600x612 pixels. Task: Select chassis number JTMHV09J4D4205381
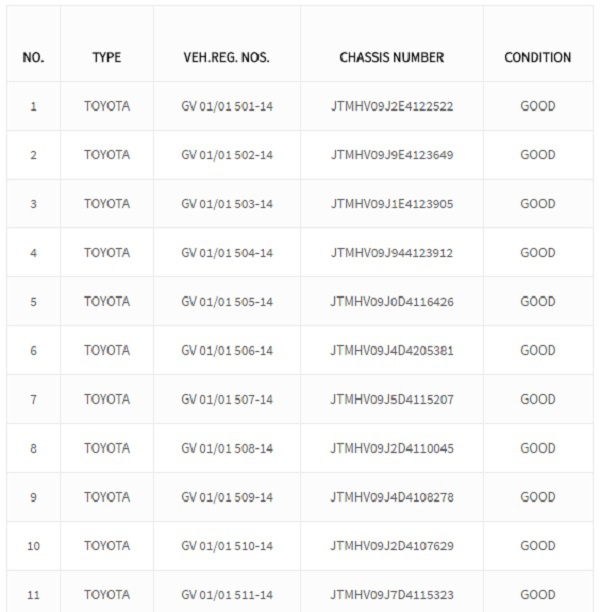[x=392, y=350]
